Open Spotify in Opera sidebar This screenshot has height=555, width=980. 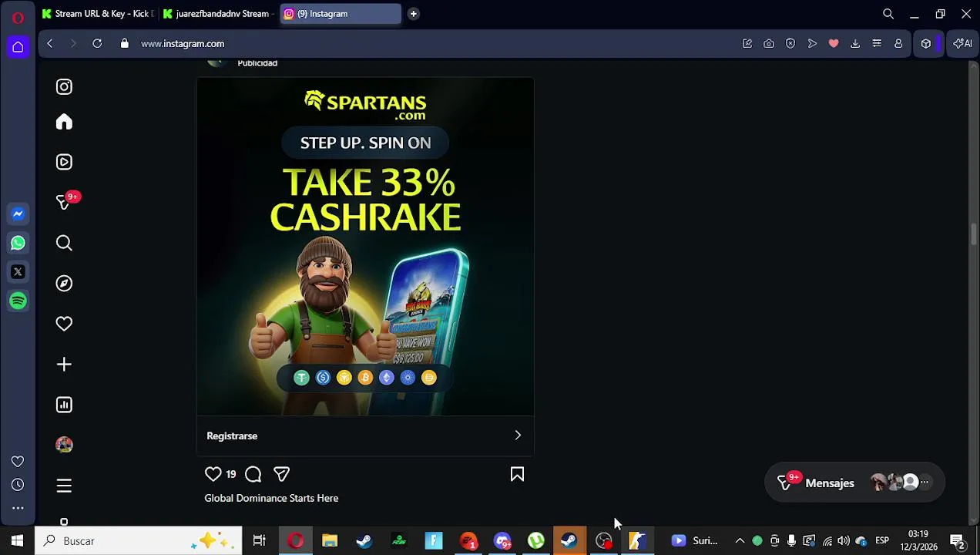tap(18, 301)
